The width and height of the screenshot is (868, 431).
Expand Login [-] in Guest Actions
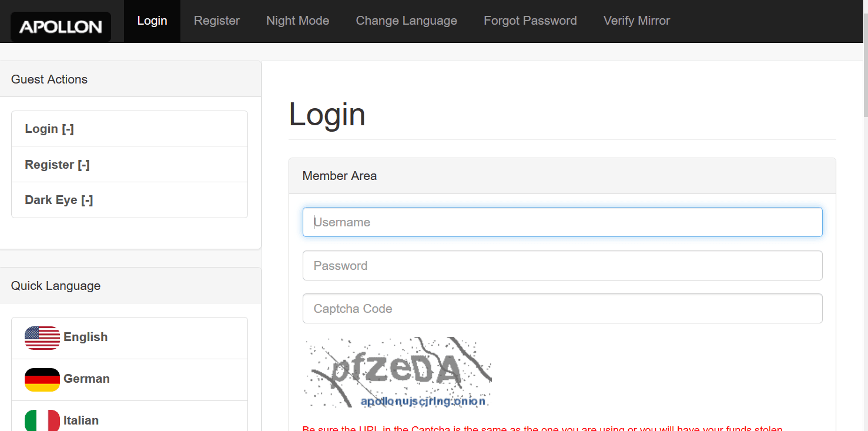[129, 129]
